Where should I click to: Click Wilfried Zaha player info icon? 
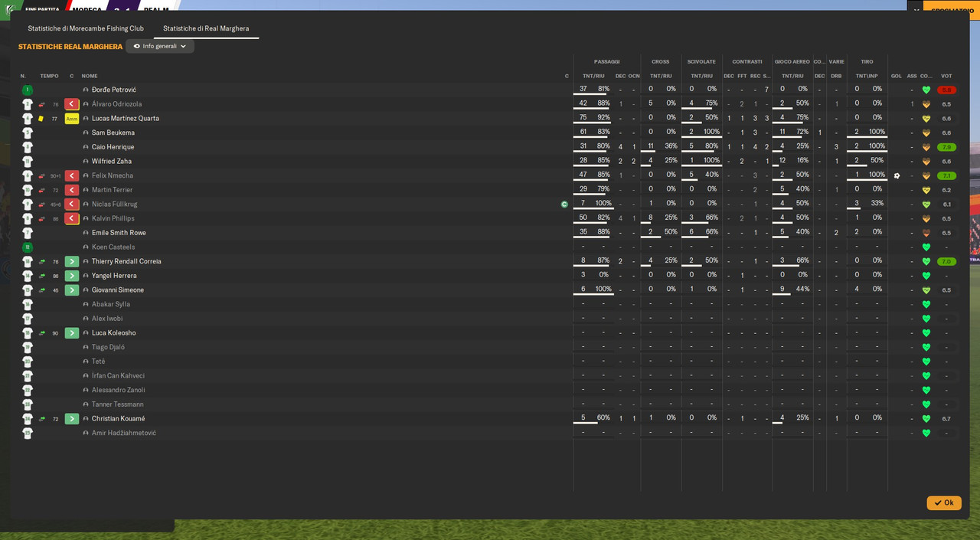point(86,162)
